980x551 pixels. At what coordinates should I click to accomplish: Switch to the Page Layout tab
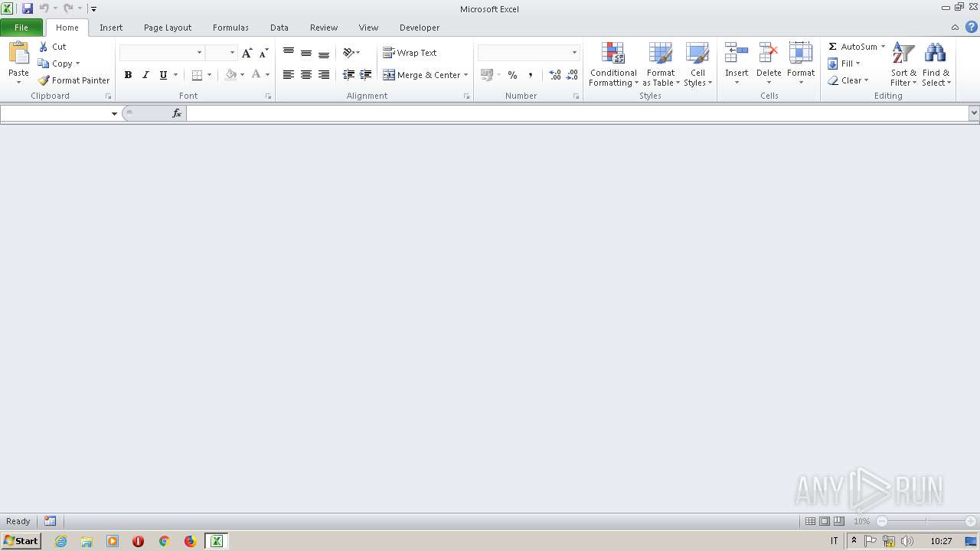[168, 28]
